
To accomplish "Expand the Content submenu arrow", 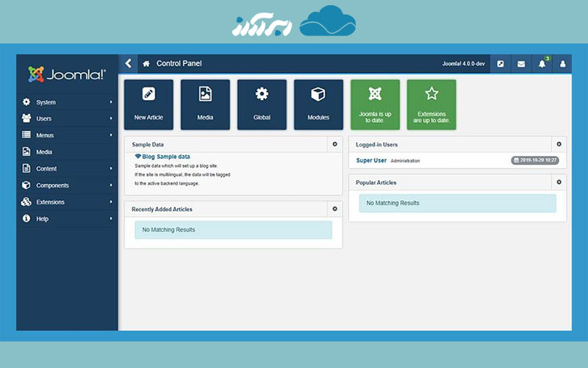I will pos(111,169).
